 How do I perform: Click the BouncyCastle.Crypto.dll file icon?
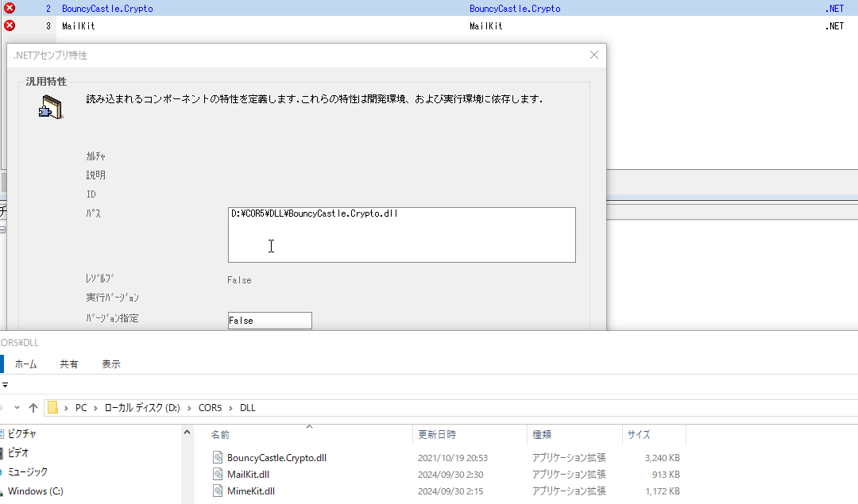(x=218, y=458)
